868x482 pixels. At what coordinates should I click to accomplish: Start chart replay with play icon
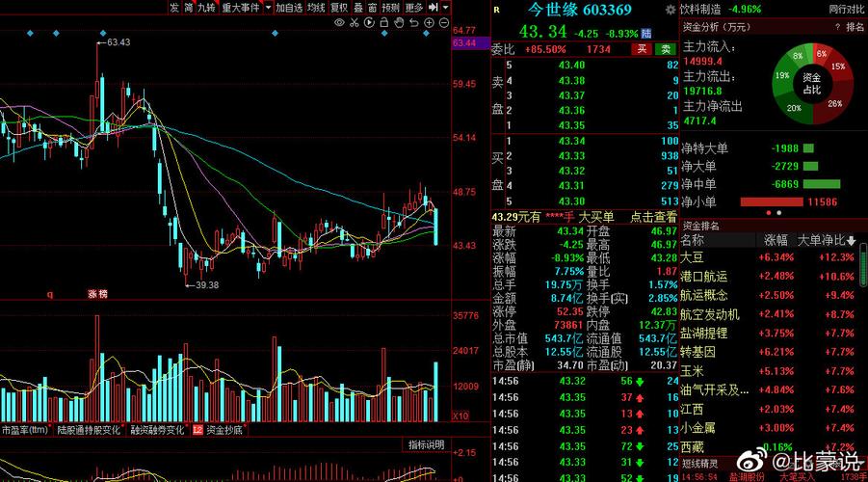[x=369, y=23]
